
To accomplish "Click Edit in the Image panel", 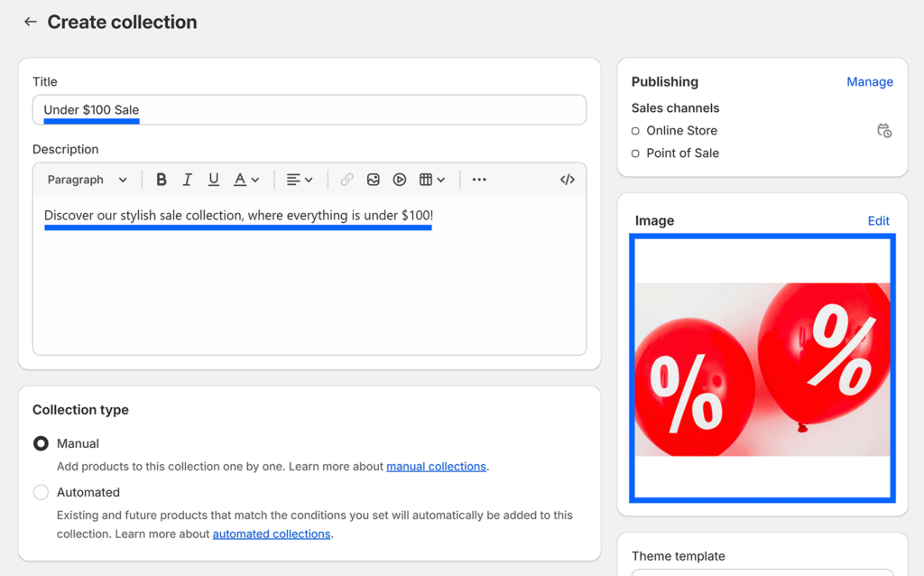I will coord(878,220).
